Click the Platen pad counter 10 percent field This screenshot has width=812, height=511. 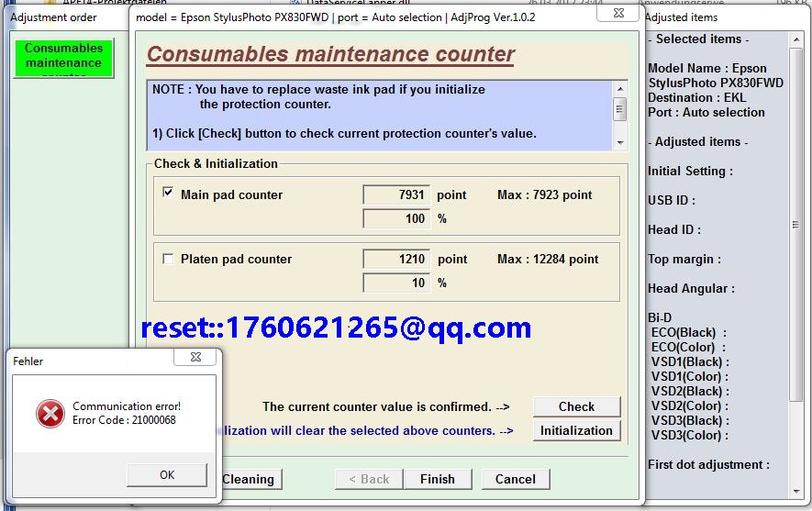[x=396, y=283]
